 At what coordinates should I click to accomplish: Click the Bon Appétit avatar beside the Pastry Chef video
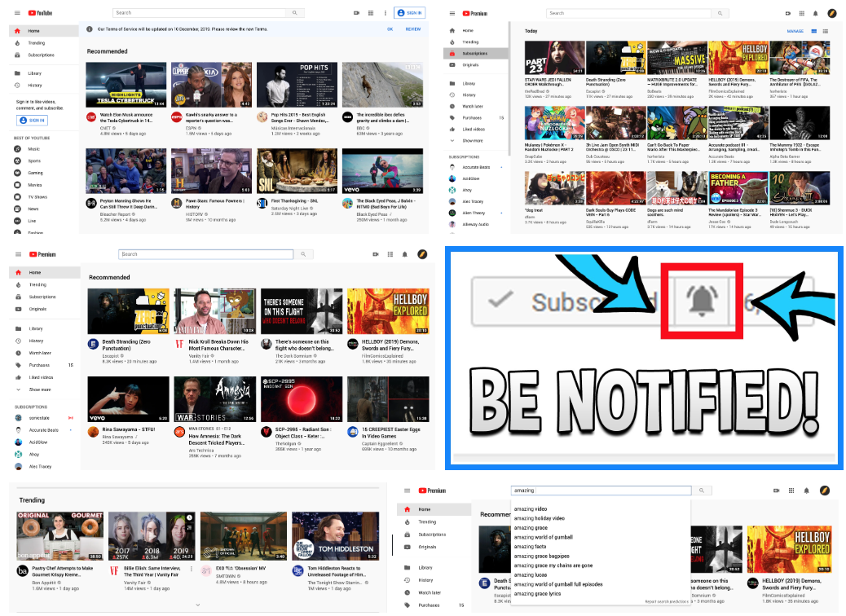click(x=22, y=570)
